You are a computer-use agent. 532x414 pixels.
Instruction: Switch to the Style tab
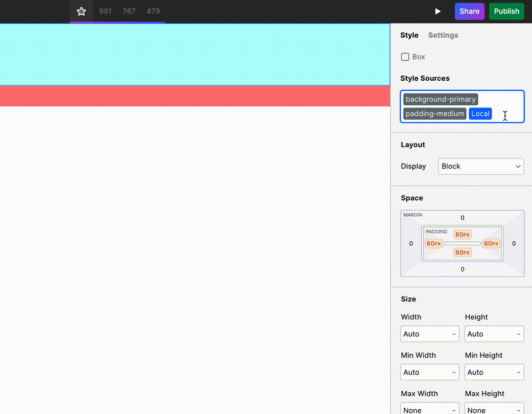(409, 35)
